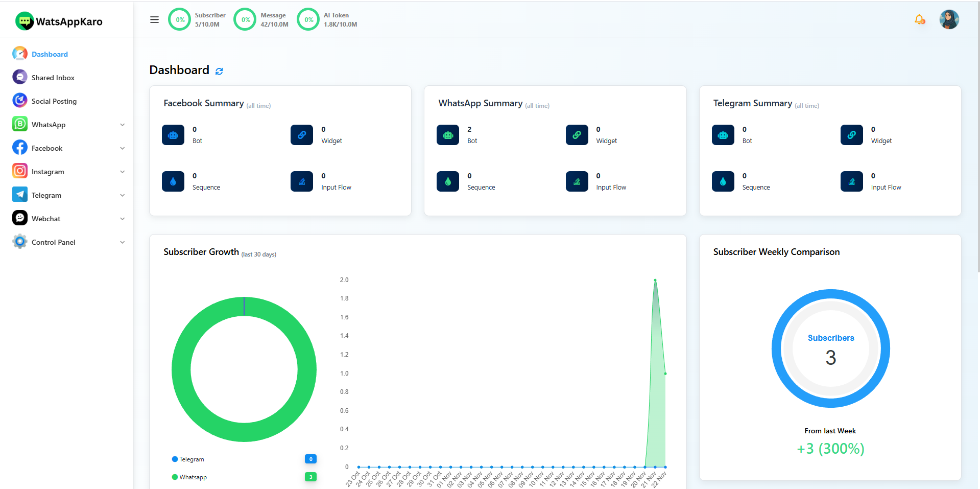Viewport: 980px width, 489px height.
Task: Click the Facebook Summary heading
Action: [204, 103]
